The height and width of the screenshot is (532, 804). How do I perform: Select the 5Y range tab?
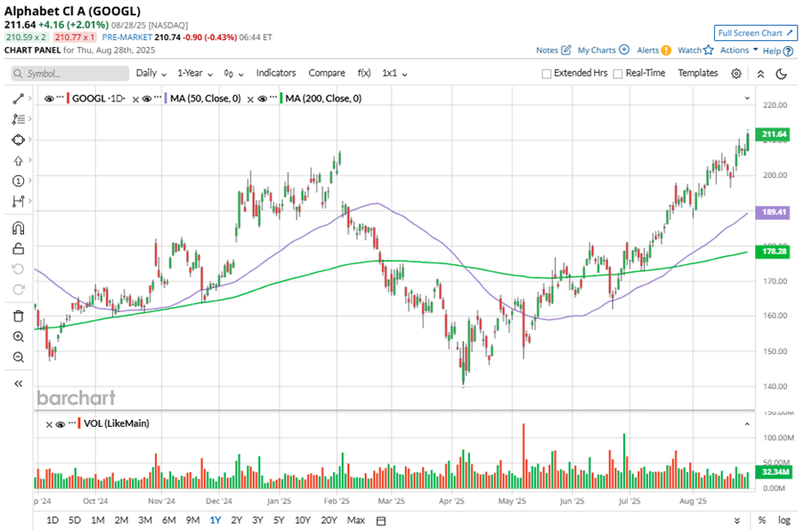click(279, 520)
